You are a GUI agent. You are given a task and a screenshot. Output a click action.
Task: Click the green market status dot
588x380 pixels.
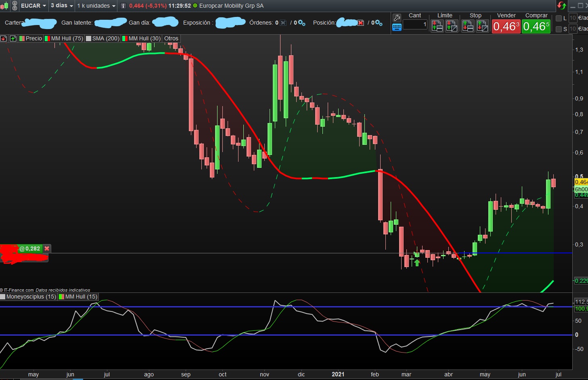point(195,6)
